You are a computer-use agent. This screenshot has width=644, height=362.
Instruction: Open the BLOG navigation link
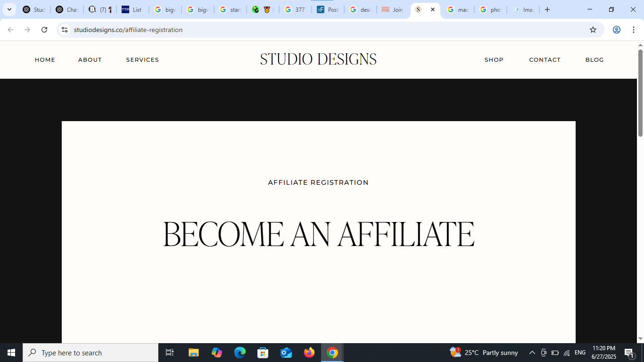pyautogui.click(x=594, y=60)
